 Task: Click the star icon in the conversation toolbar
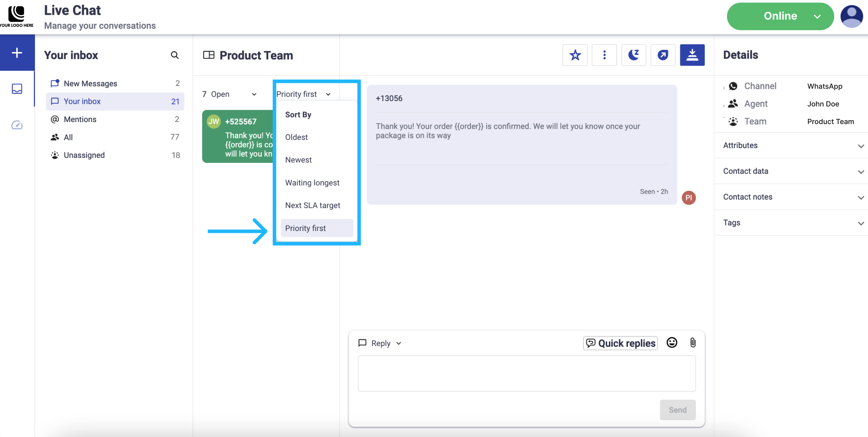[575, 55]
